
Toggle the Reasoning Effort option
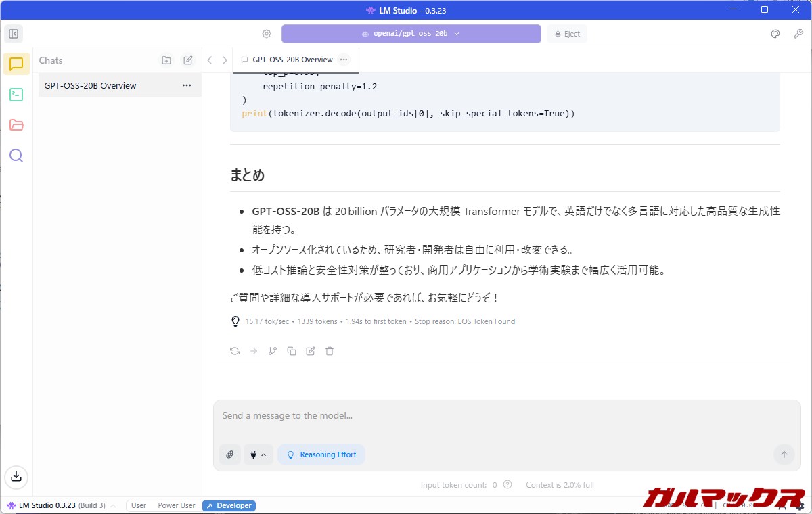tap(321, 454)
